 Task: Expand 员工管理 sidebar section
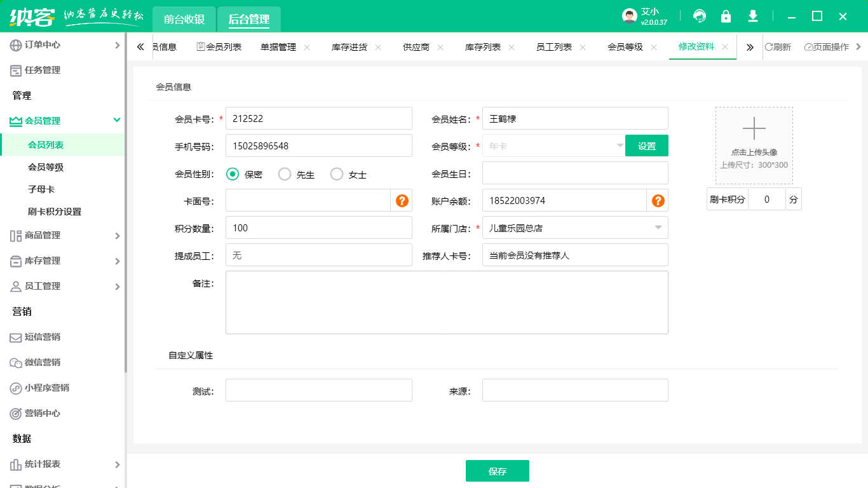[62, 286]
